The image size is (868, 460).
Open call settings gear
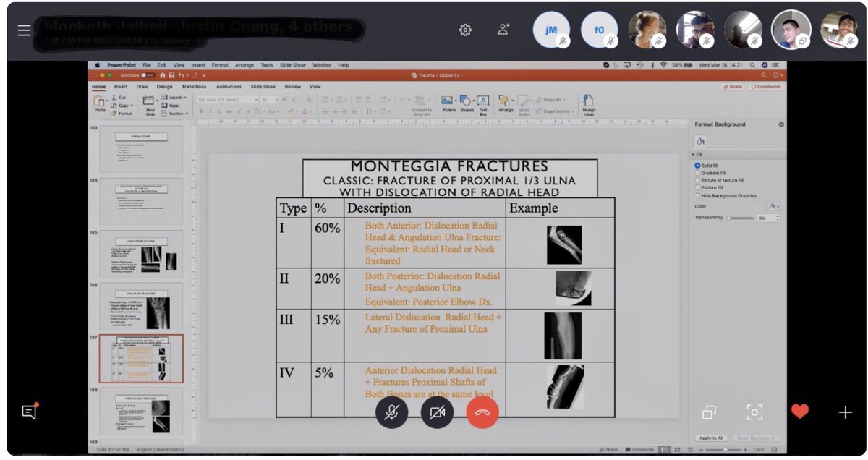click(x=465, y=30)
